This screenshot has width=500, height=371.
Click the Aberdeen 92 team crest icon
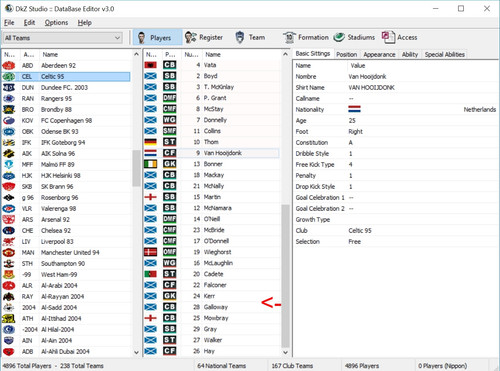[9, 66]
